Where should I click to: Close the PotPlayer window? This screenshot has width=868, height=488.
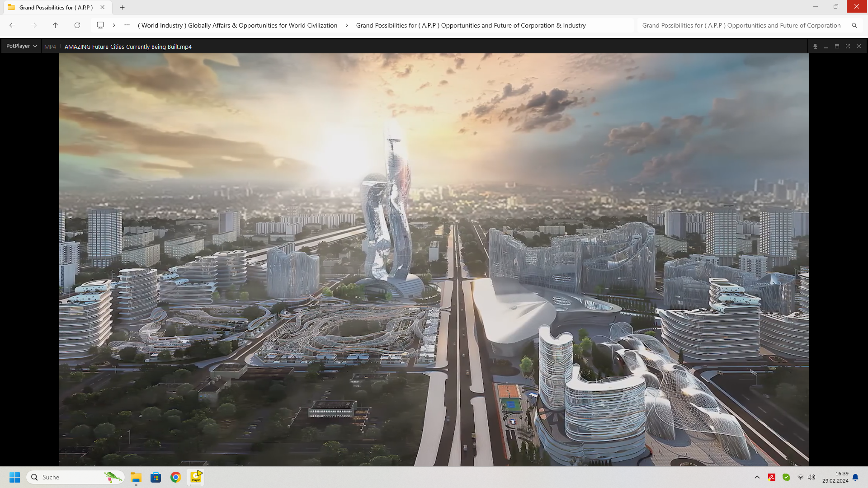(859, 47)
